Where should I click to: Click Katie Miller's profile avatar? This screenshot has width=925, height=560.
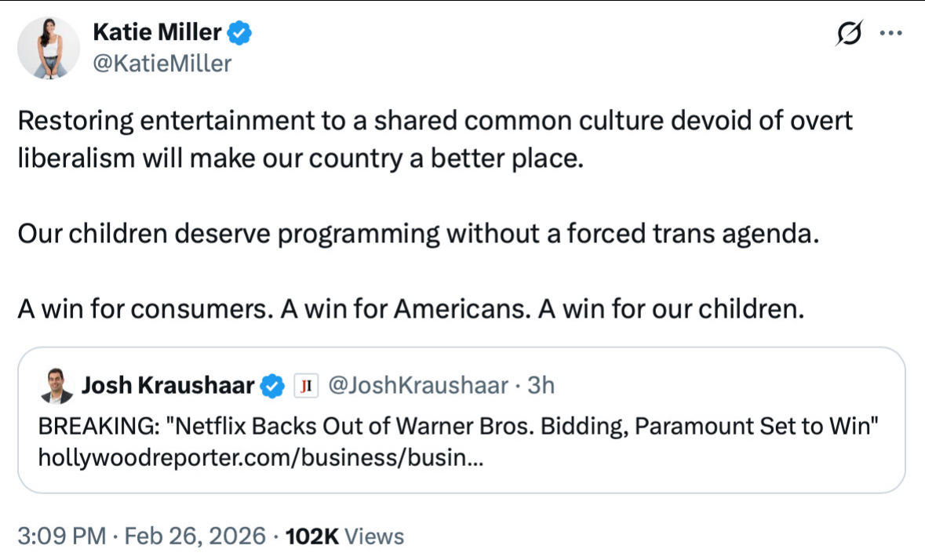pos(49,49)
